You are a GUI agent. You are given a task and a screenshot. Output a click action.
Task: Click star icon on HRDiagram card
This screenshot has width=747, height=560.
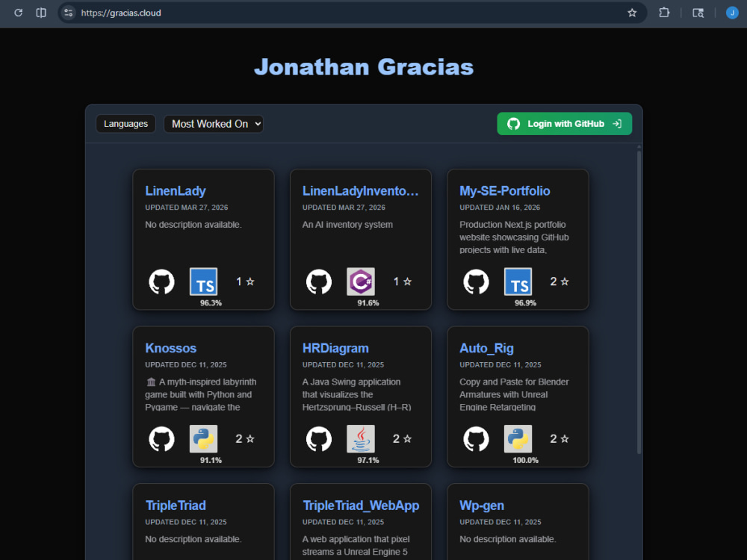407,438
